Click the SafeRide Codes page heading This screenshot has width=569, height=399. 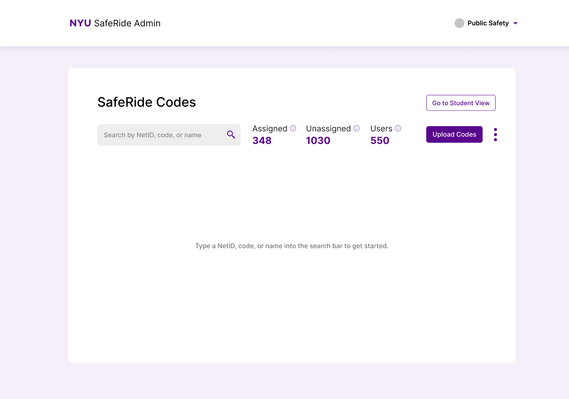[147, 102]
